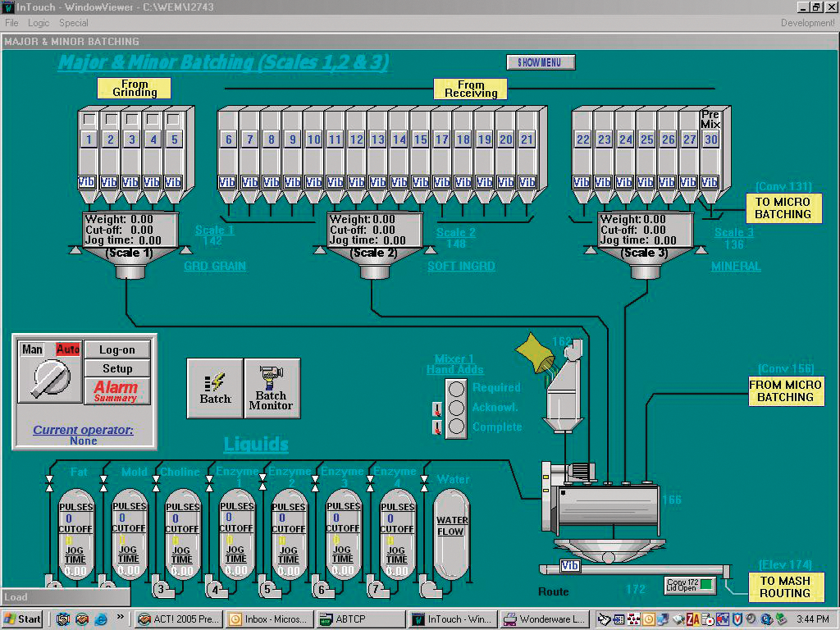Viewport: 840px width, 630px height.
Task: Flip the Acknowl. hand adds switch
Action: click(x=436, y=409)
